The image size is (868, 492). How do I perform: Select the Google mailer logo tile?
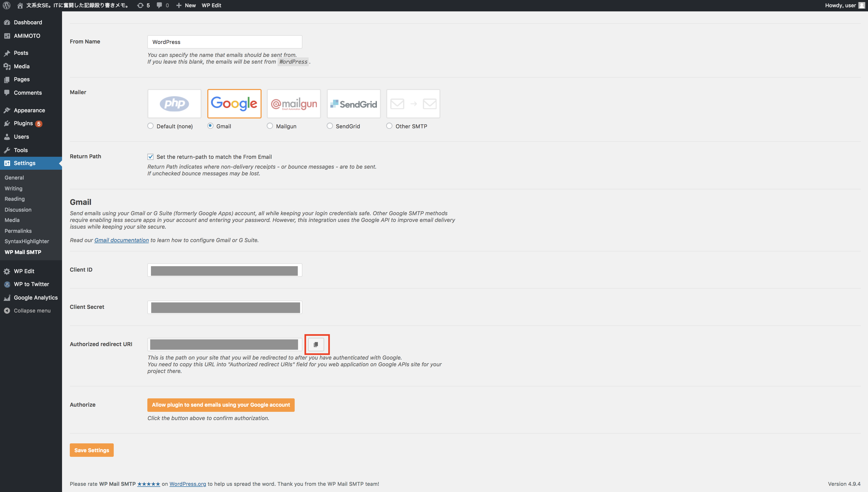click(234, 104)
